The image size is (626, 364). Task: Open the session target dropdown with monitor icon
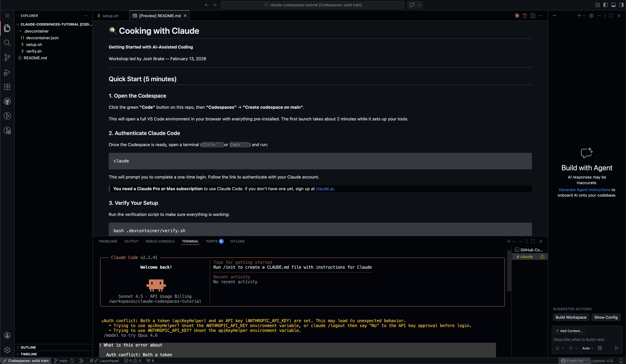[560, 348]
